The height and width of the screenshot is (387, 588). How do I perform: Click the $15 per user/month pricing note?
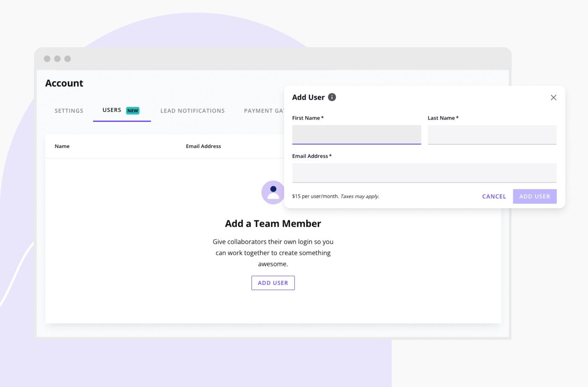pyautogui.click(x=335, y=196)
